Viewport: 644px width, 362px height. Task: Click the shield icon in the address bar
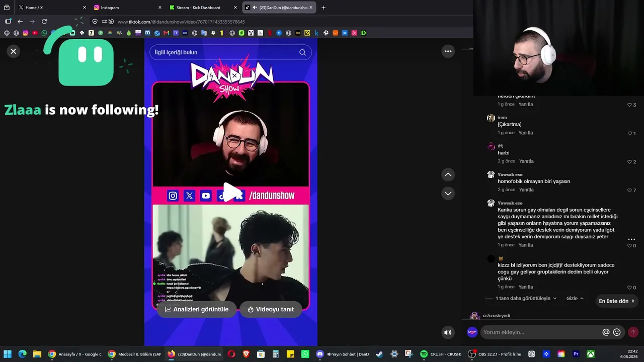pos(95,22)
